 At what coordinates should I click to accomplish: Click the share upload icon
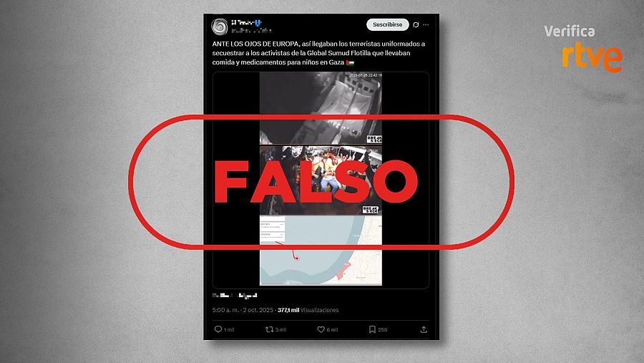pos(424,329)
